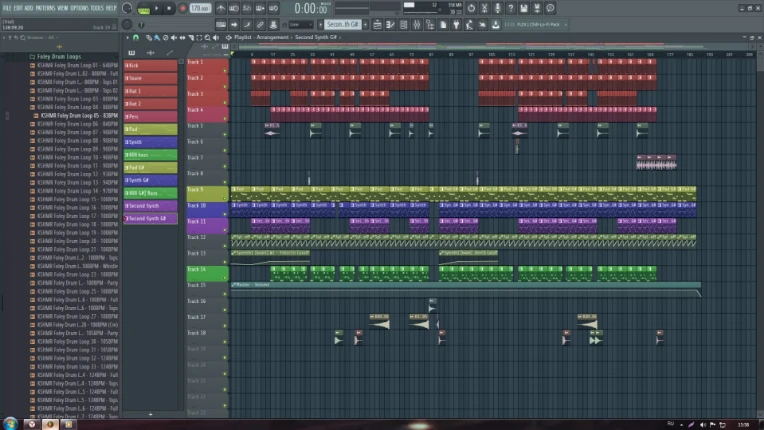Click the question mark help icon

(511, 8)
